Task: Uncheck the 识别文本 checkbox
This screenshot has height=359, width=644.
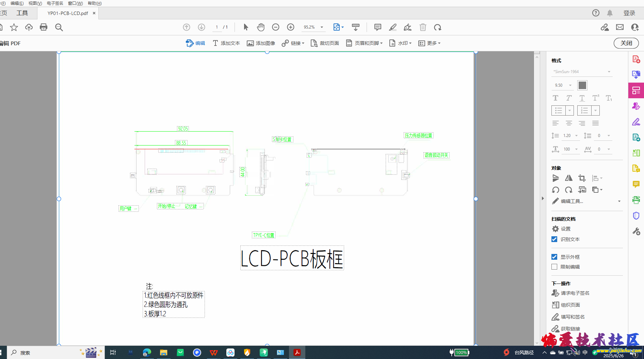Action: 554,239
